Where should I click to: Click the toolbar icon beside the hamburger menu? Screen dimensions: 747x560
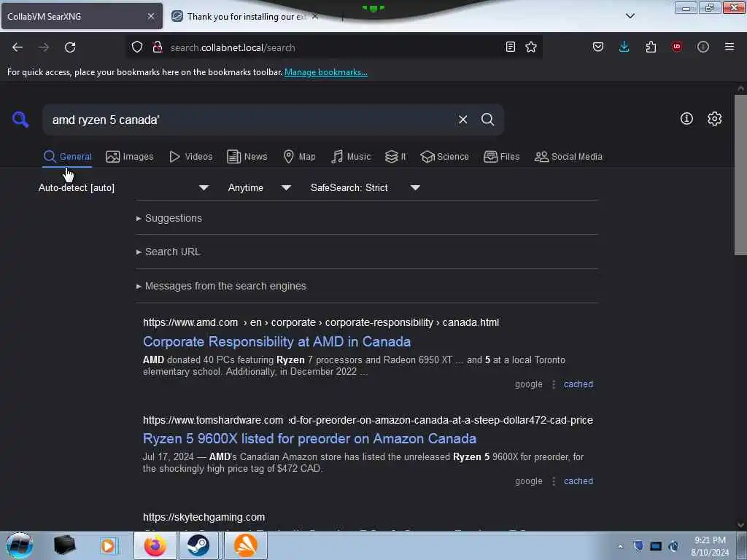703,47
